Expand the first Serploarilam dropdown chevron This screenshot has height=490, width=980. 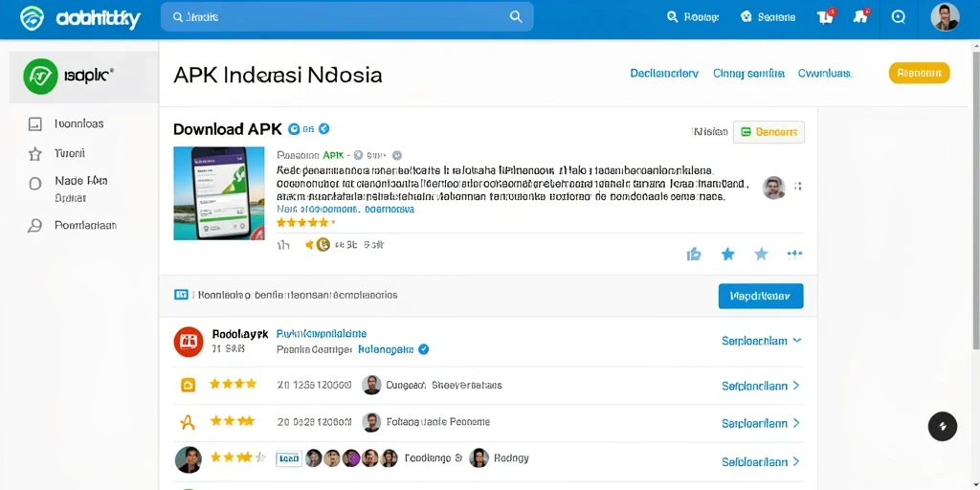(797, 341)
